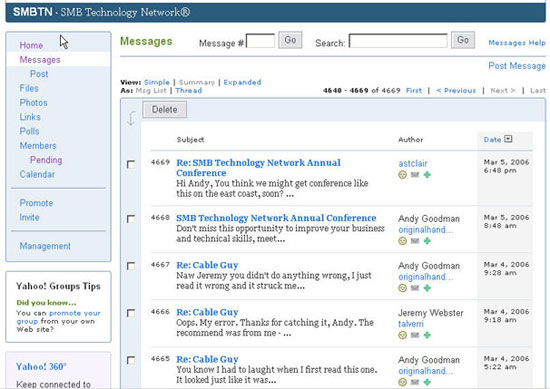Click the email envelope icon under astclair

pyautogui.click(x=415, y=175)
